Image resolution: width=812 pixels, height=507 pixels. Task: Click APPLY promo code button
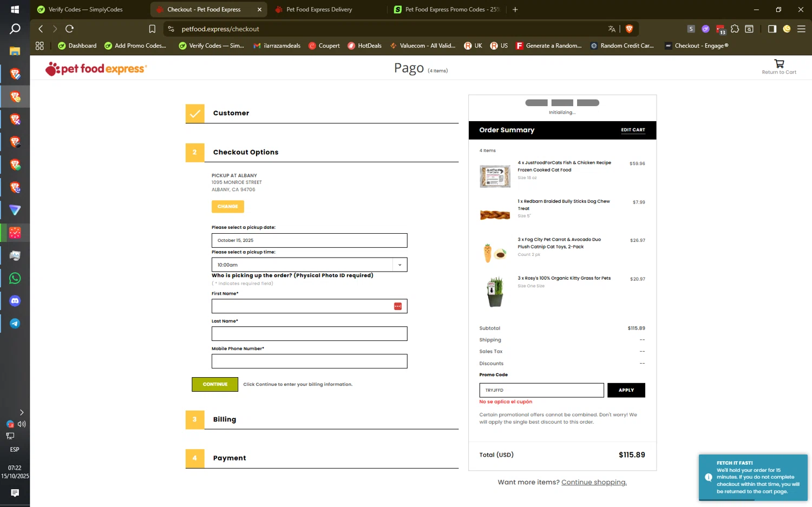pos(626,390)
